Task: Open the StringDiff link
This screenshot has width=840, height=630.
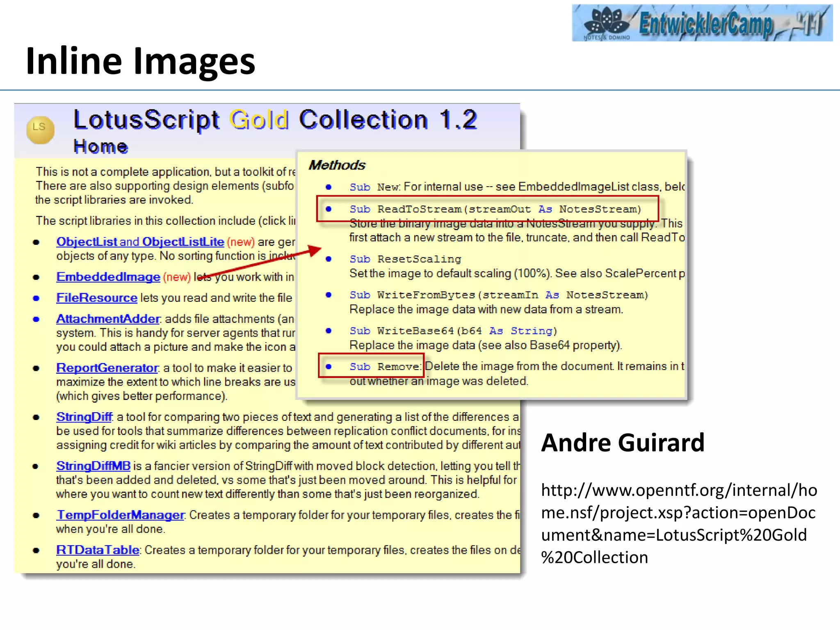Action: coord(84,417)
